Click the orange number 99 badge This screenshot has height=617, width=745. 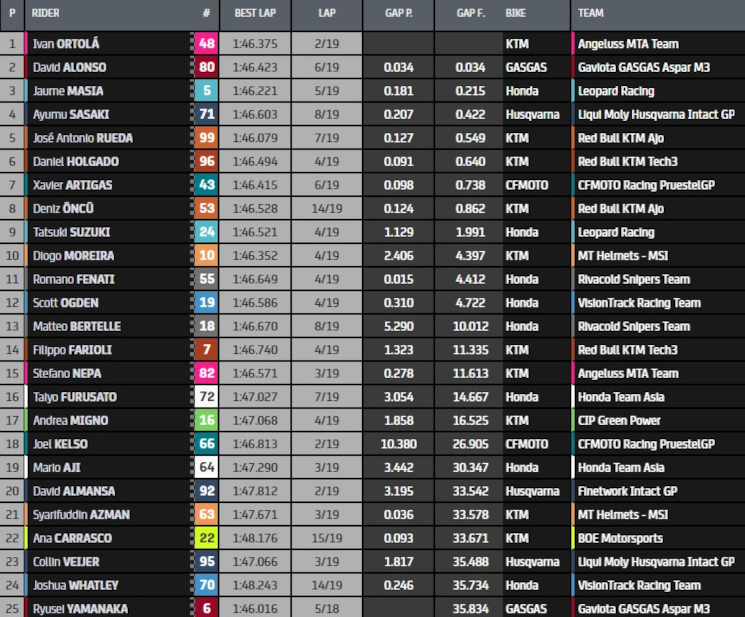point(206,138)
